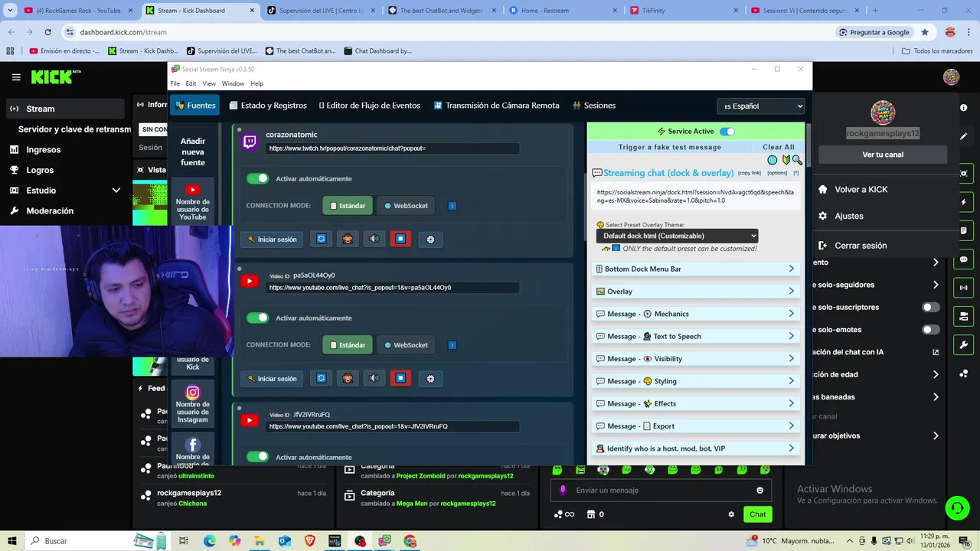Click the YouTube icon of video JfV2IVRruFQ
980x551 pixels.
(249, 420)
